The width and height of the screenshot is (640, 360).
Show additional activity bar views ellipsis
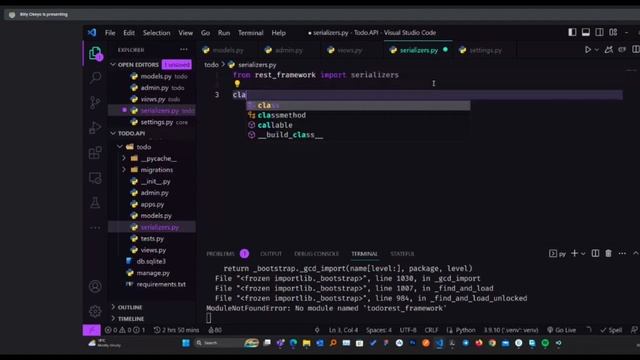[x=95, y=228]
